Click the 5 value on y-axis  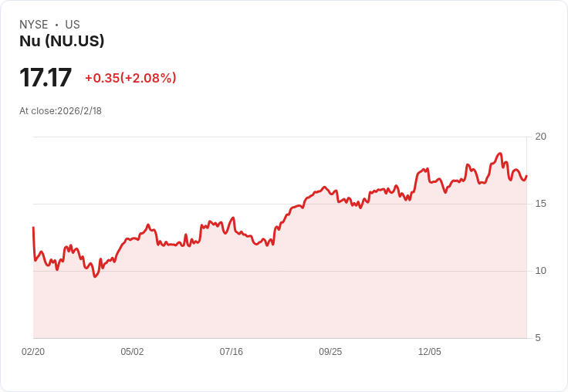[x=538, y=338]
